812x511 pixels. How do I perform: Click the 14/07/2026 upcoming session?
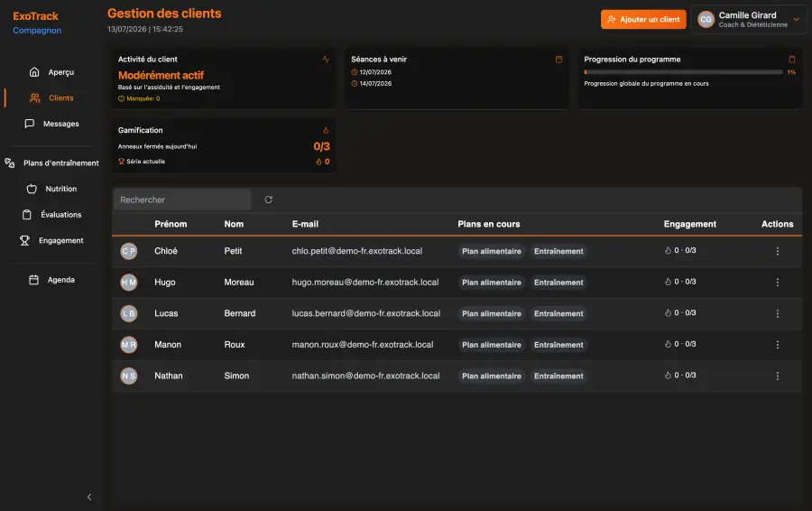pyautogui.click(x=372, y=83)
